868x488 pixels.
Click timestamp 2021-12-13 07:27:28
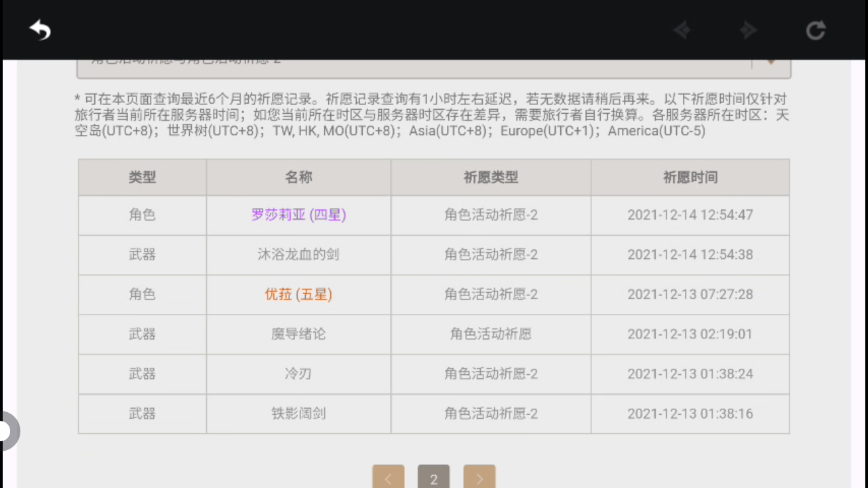[x=690, y=294]
